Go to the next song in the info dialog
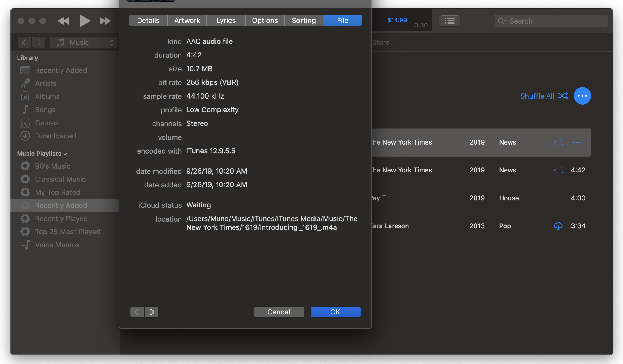623x364 pixels. [x=152, y=312]
